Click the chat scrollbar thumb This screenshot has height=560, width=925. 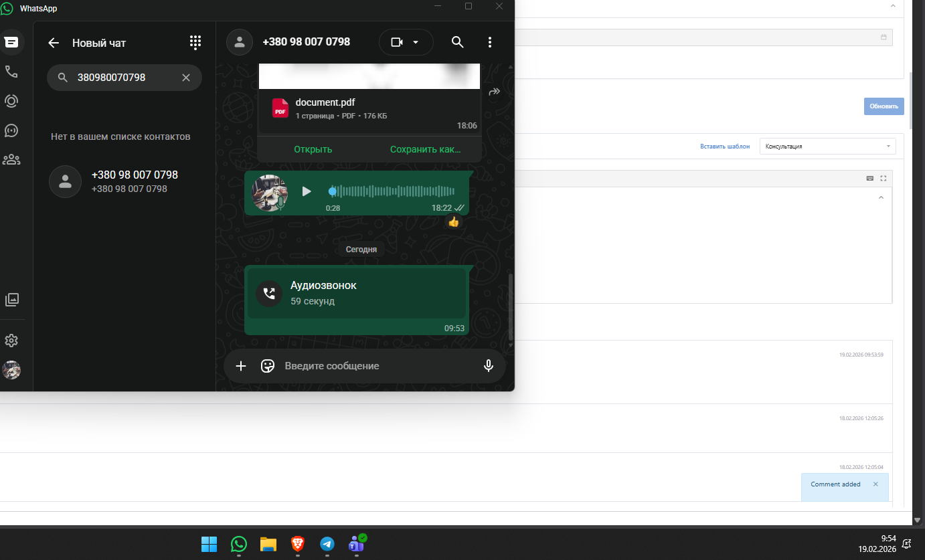(x=511, y=307)
